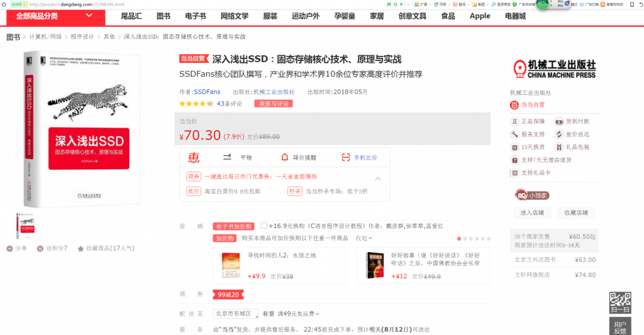Open the 北京市东城区 delivery region dropdown

tap(235, 314)
